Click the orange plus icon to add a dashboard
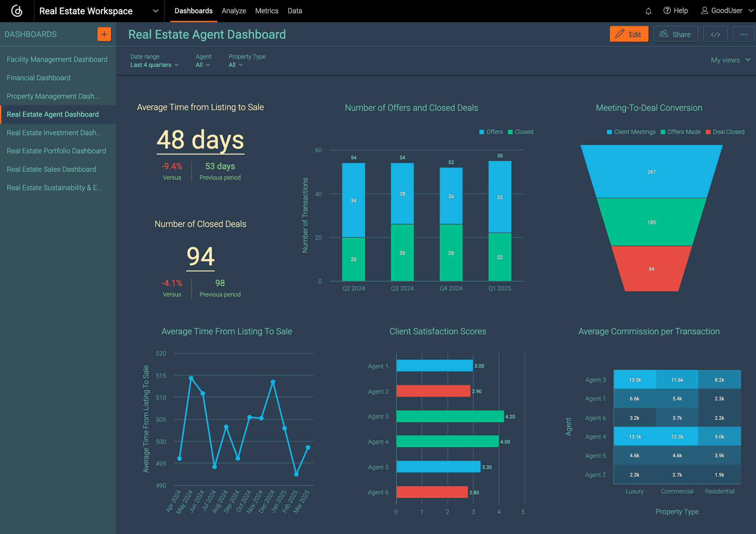The height and width of the screenshot is (534, 756). tap(104, 34)
